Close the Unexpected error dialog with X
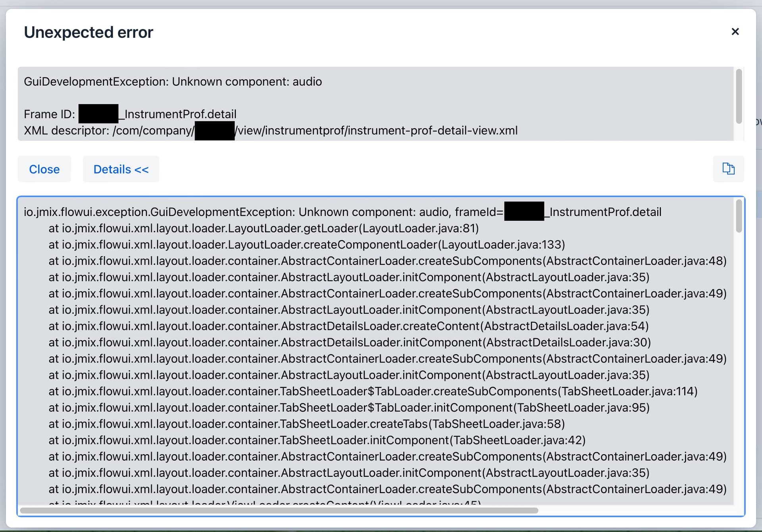Viewport: 762px width, 532px height. click(x=735, y=31)
